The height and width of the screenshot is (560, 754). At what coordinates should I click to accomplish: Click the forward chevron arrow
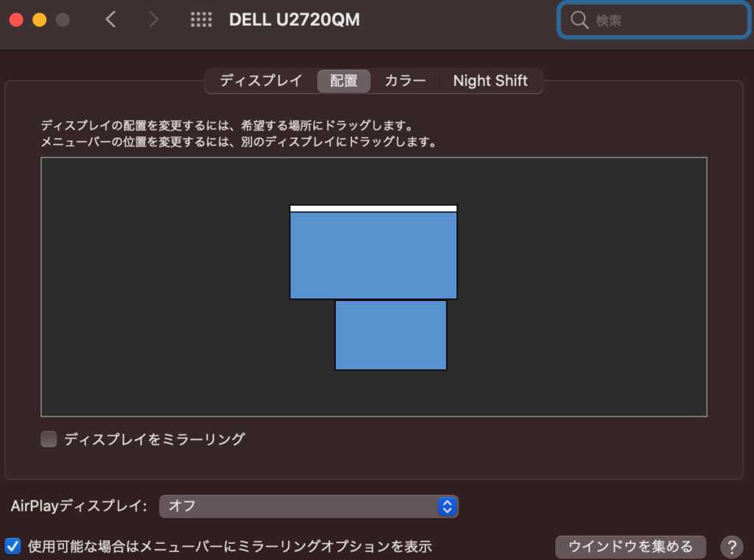coord(153,20)
